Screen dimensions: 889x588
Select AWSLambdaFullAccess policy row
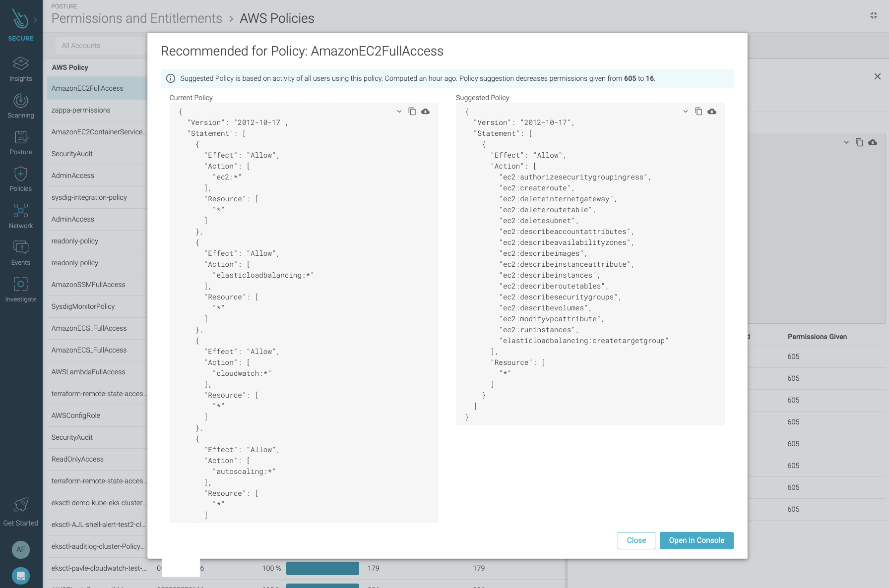[97, 372]
